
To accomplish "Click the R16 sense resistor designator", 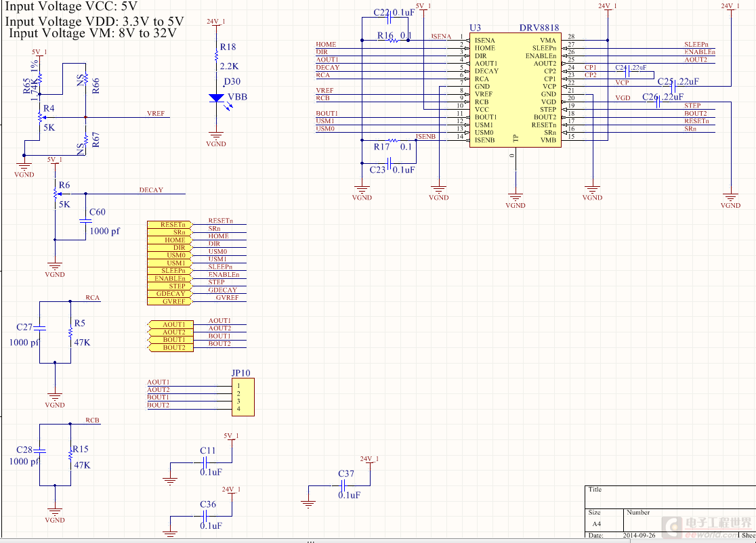I will (385, 35).
